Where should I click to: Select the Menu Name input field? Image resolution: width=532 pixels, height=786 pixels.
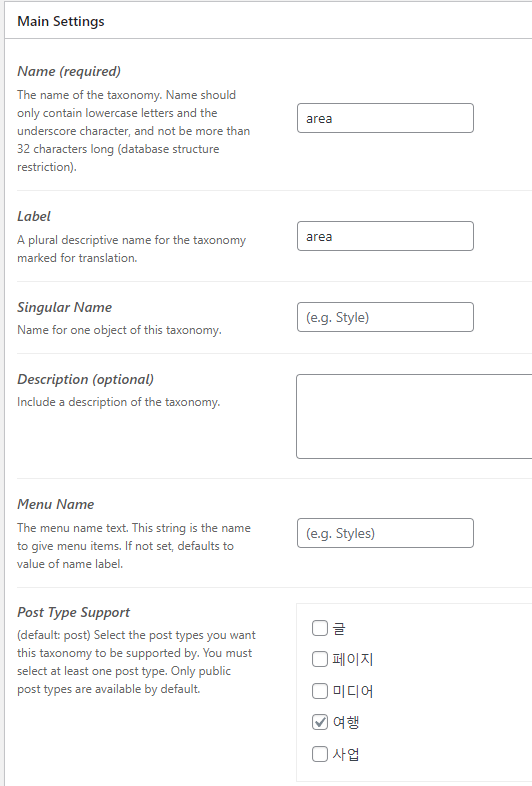click(385, 533)
